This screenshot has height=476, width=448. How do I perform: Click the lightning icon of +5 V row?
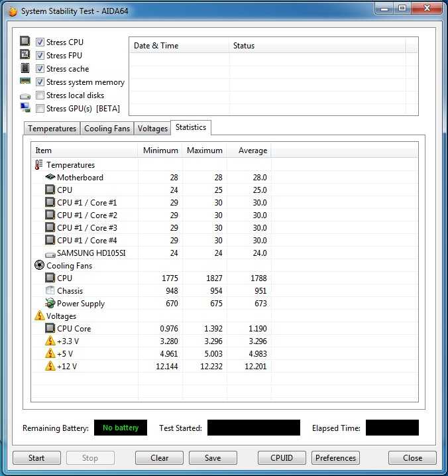[50, 353]
